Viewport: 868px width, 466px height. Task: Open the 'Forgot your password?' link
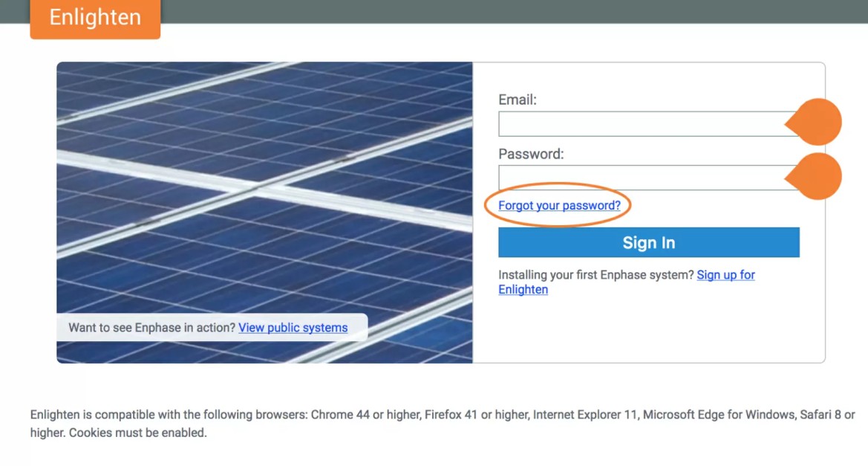[559, 205]
